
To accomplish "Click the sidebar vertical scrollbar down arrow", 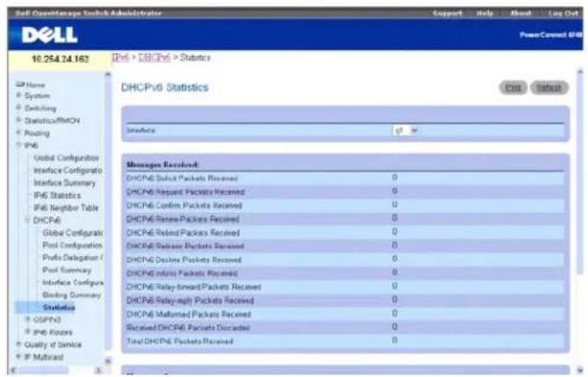I will [108, 361].
